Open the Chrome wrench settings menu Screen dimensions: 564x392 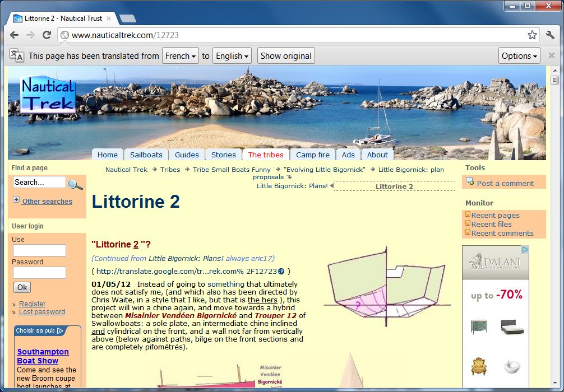[550, 35]
